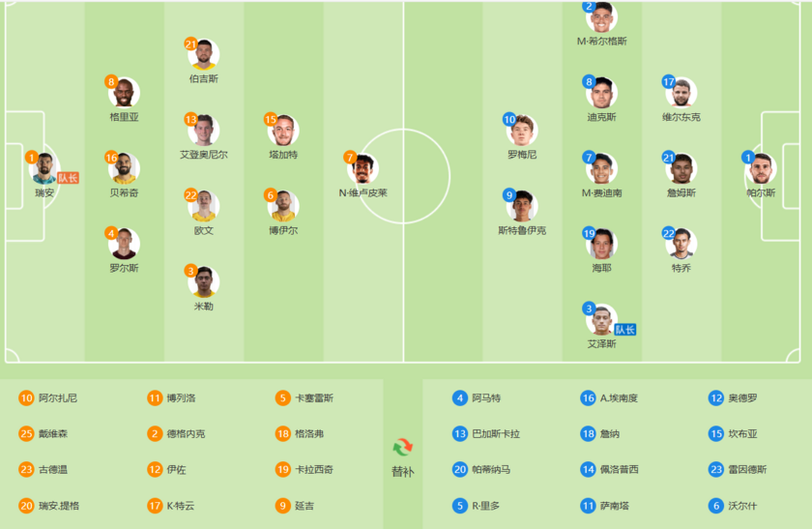Select 詹姆斯's player photo

(x=681, y=169)
